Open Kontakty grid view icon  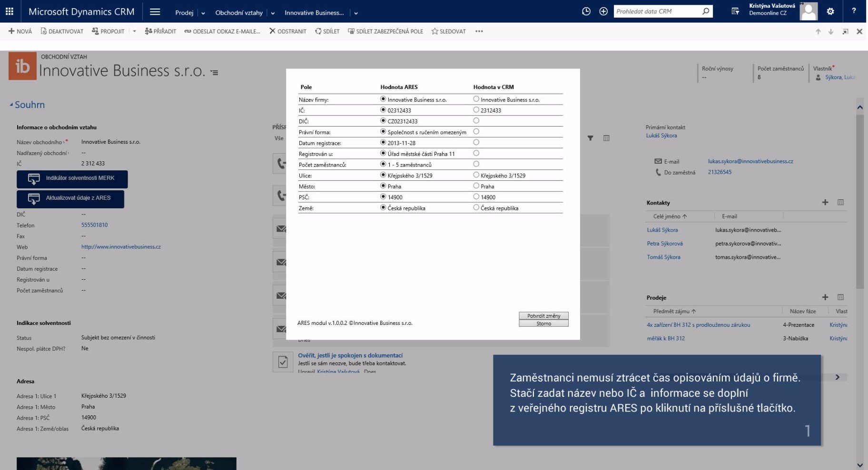pos(840,202)
